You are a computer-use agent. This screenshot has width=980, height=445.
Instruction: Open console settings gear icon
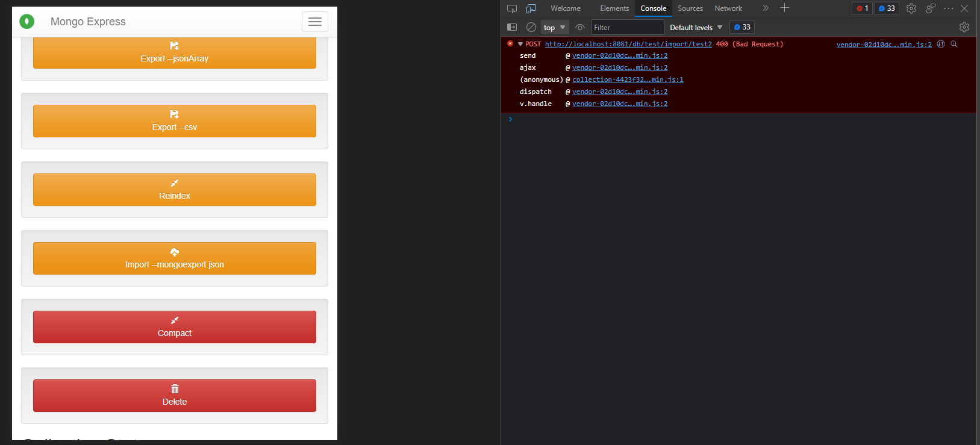point(964,27)
